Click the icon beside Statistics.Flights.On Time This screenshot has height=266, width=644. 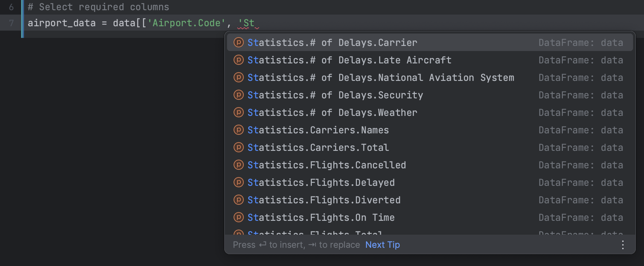click(x=238, y=218)
